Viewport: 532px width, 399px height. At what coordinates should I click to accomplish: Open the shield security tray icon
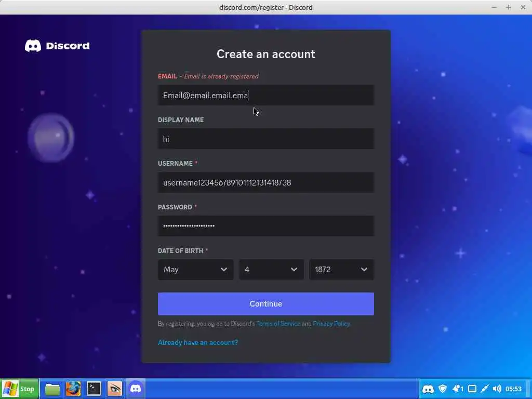pyautogui.click(x=443, y=389)
